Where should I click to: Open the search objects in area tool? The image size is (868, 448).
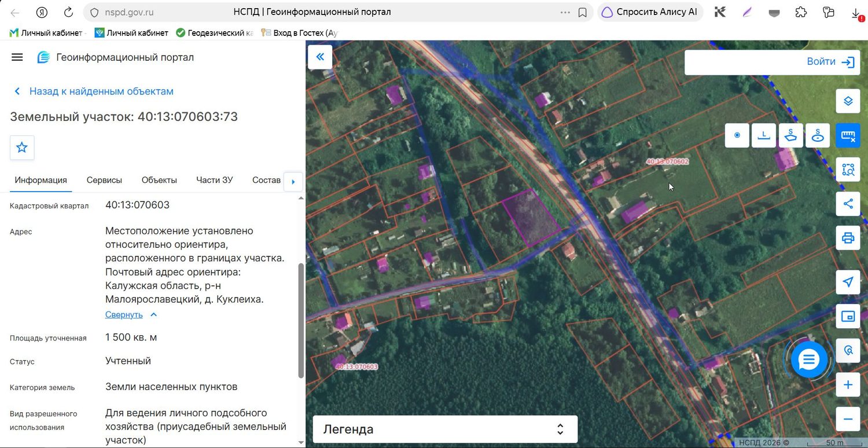click(x=848, y=170)
